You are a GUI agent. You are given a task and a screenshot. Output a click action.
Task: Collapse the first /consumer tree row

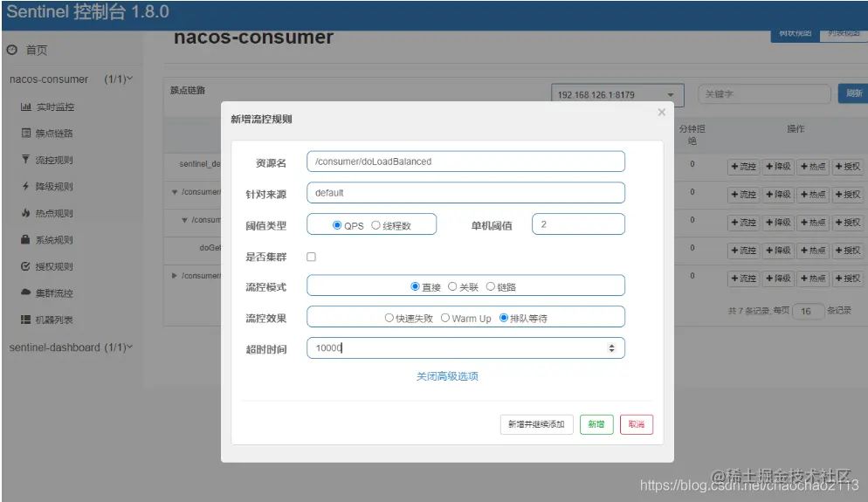point(175,192)
